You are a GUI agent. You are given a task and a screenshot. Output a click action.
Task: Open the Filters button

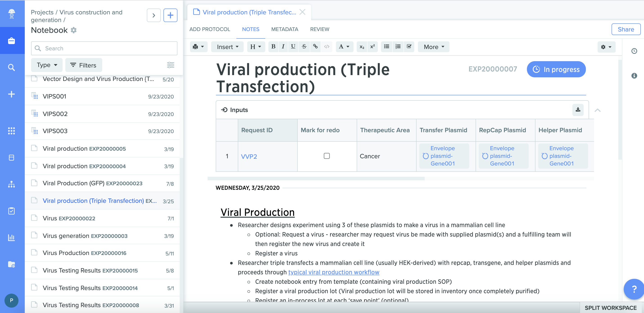coord(84,65)
